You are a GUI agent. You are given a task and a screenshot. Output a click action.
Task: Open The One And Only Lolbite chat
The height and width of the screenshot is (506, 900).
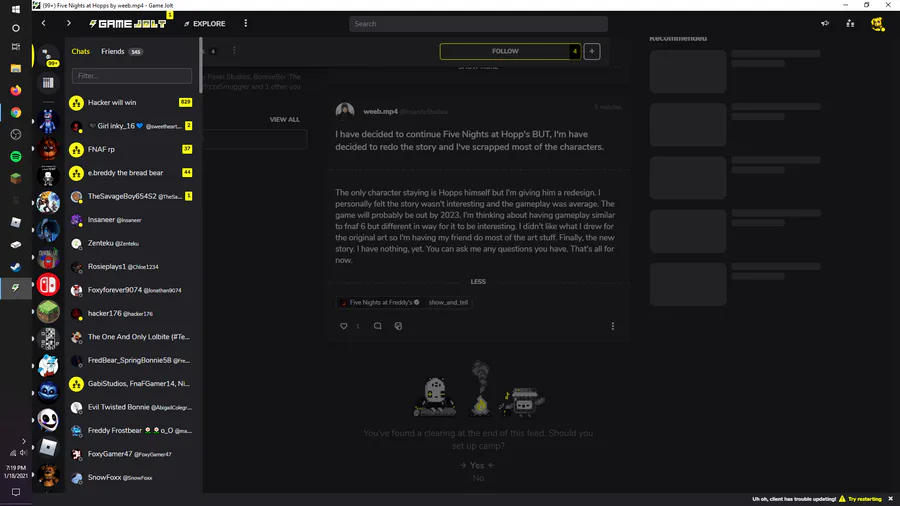133,337
